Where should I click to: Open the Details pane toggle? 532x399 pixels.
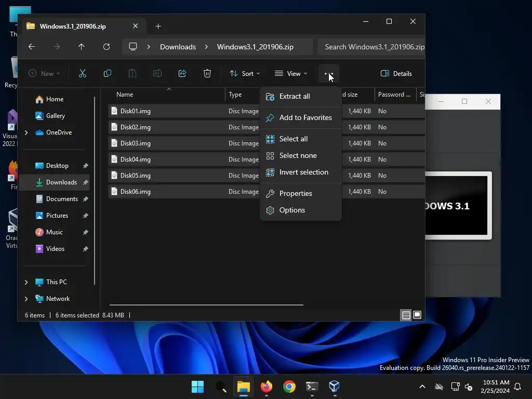coord(396,74)
